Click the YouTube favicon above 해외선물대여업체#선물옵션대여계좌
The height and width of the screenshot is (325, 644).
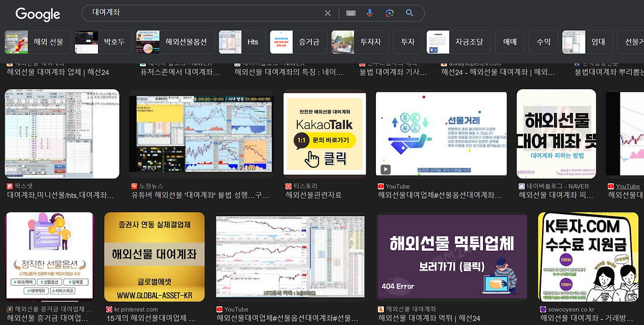(x=381, y=186)
